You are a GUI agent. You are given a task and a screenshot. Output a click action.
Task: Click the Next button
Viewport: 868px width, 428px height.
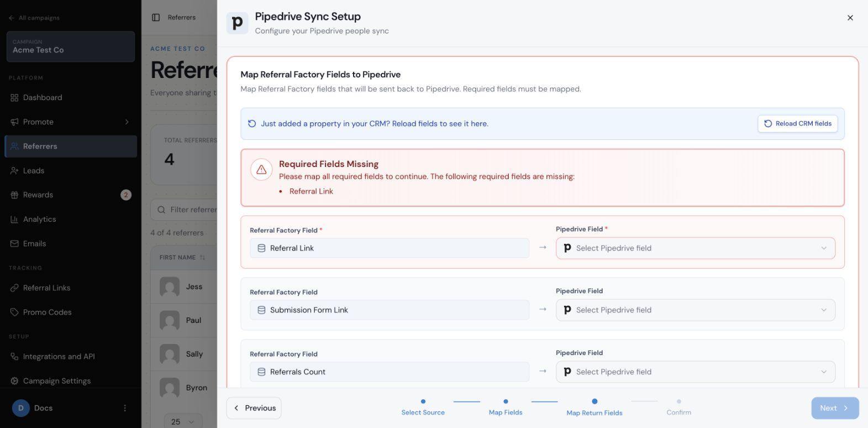pos(835,408)
